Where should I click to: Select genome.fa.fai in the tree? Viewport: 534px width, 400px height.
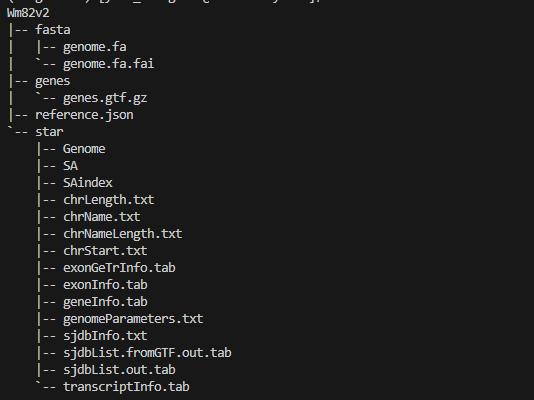[109, 64]
